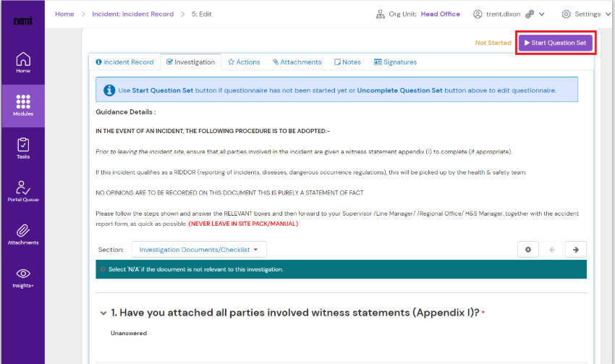Screen dimensions: 615x364
Task: Open the Portal Queue icon
Action: point(23,191)
